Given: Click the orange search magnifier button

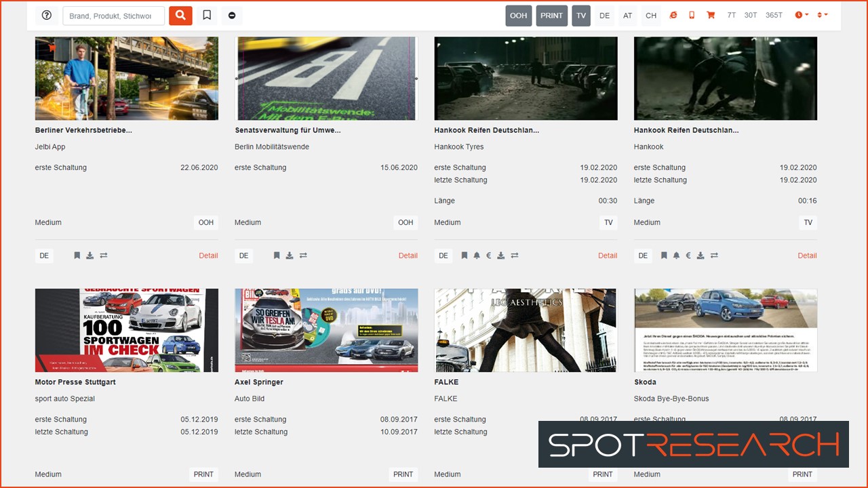Looking at the screenshot, I should coord(180,15).
